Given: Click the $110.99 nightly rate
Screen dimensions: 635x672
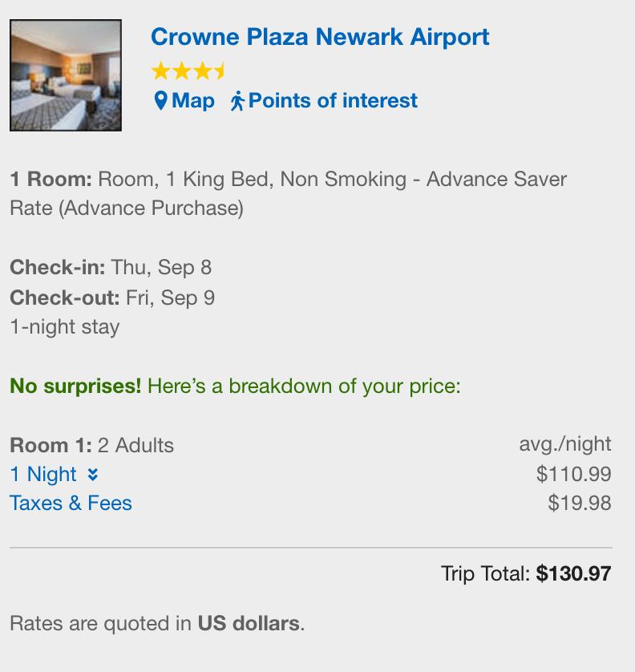Looking at the screenshot, I should [574, 474].
